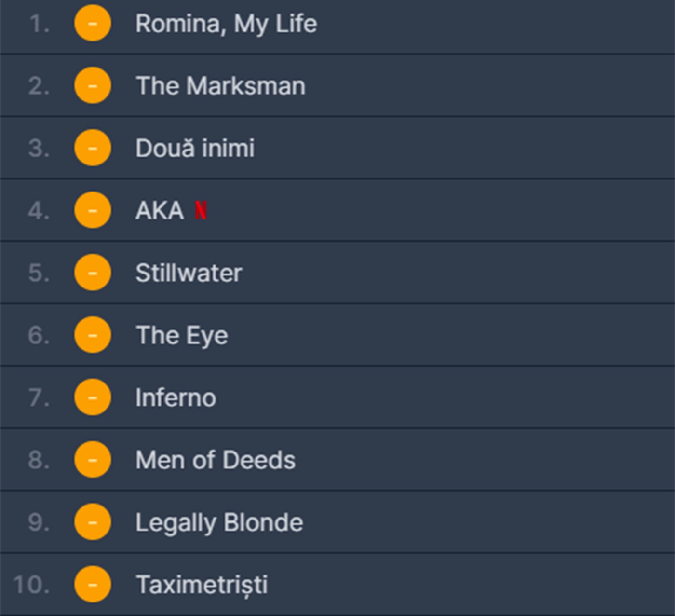Image resolution: width=675 pixels, height=616 pixels.
Task: Open The Eye title link
Action: (x=182, y=335)
